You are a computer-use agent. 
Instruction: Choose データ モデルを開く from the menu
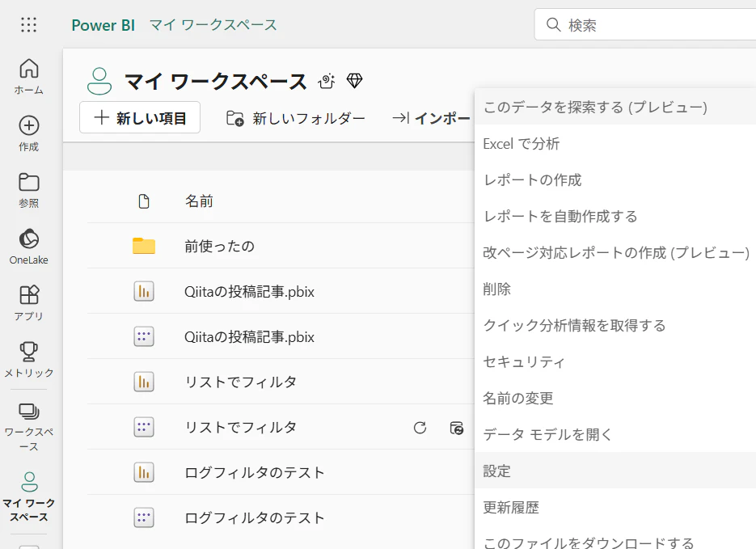(x=615, y=435)
